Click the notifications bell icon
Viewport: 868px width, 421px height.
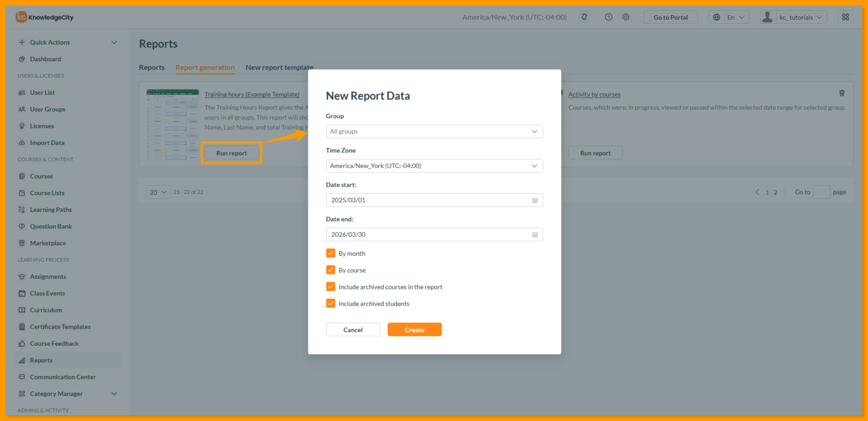point(584,17)
